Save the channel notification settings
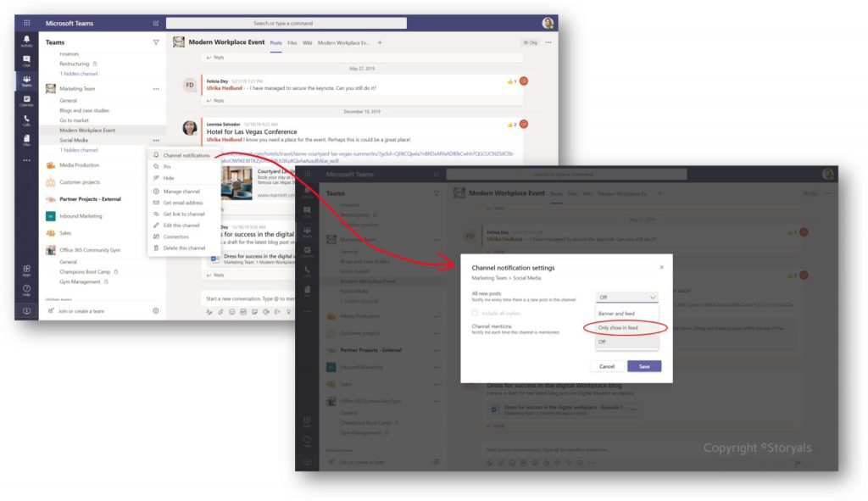Screen dimensions: 868x501 click(646, 366)
